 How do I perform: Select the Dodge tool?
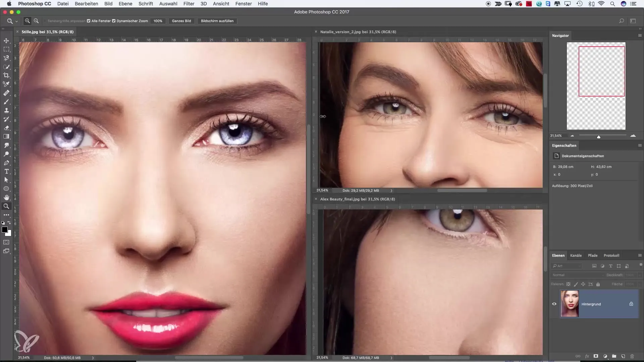point(6,154)
